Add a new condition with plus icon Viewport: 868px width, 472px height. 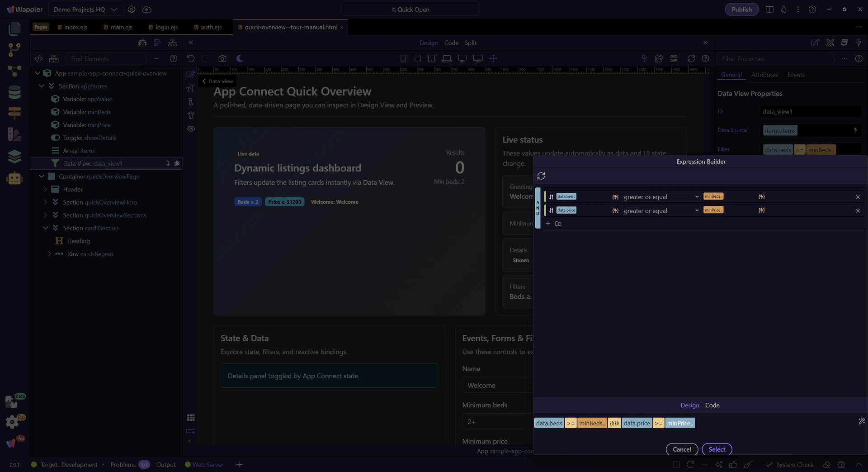click(x=548, y=224)
